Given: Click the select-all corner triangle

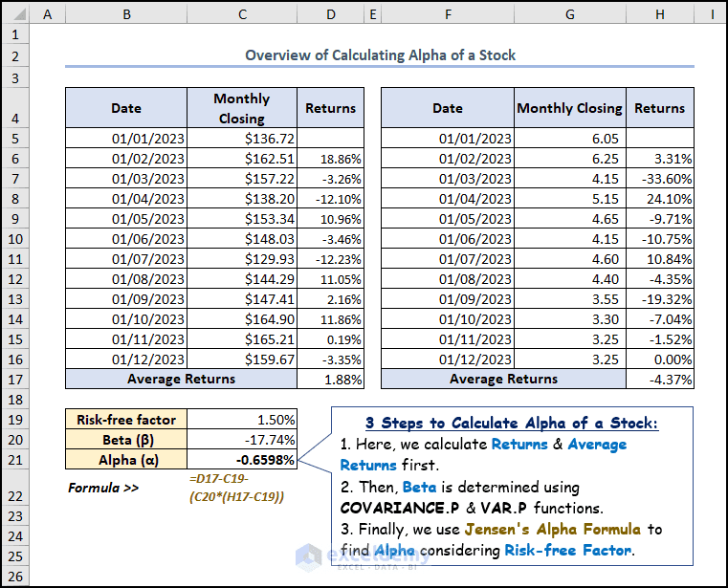Looking at the screenshot, I should (x=18, y=14).
